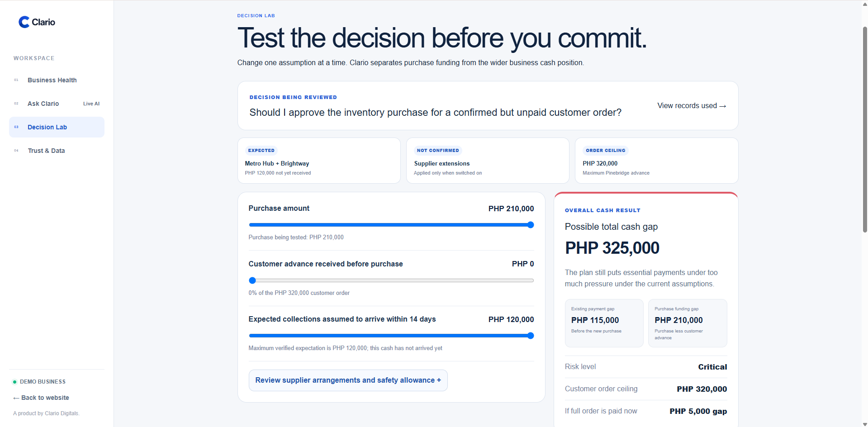Click the Clario logo icon
This screenshot has width=868, height=427.
coord(24,22)
